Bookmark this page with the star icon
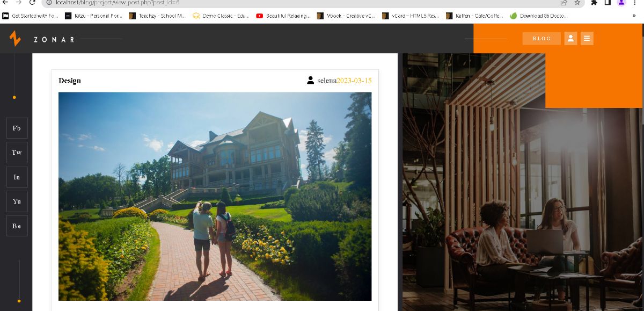 577,3
